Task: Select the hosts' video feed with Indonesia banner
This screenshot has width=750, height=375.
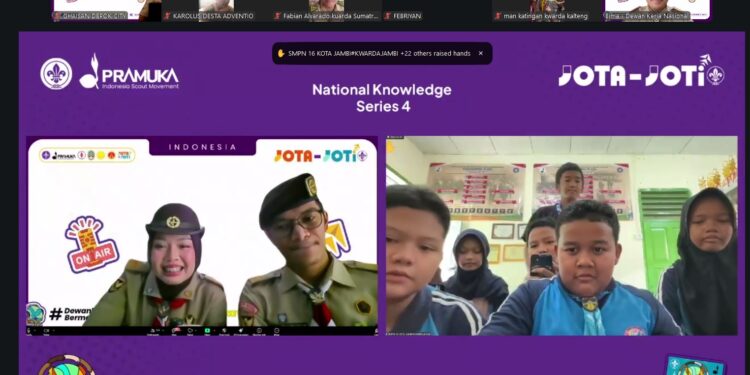Action: pyautogui.click(x=202, y=235)
